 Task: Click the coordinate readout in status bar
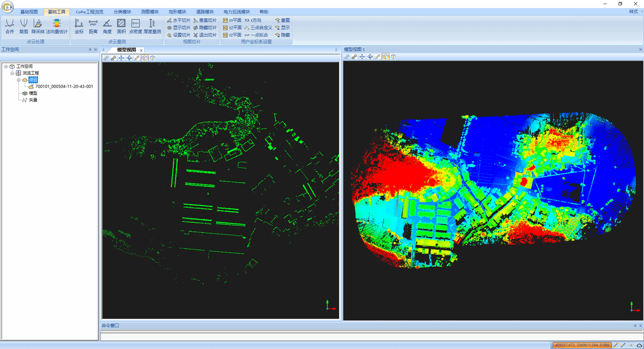(x=582, y=345)
